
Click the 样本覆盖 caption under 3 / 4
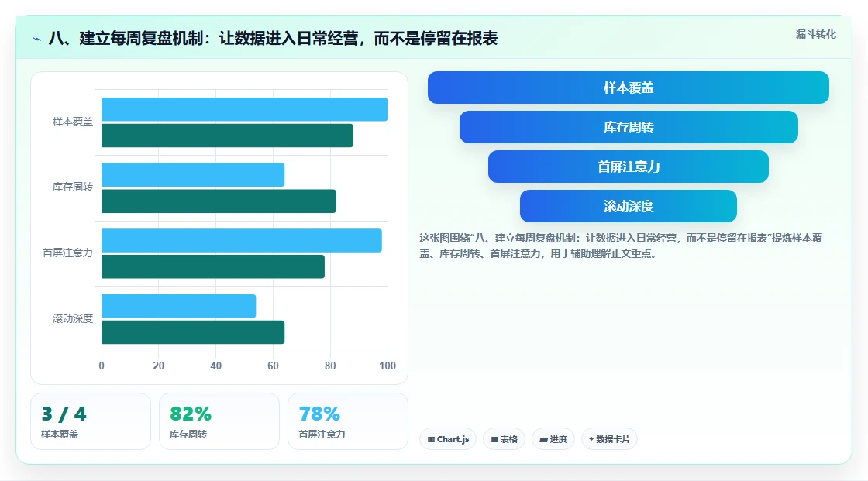(x=60, y=435)
